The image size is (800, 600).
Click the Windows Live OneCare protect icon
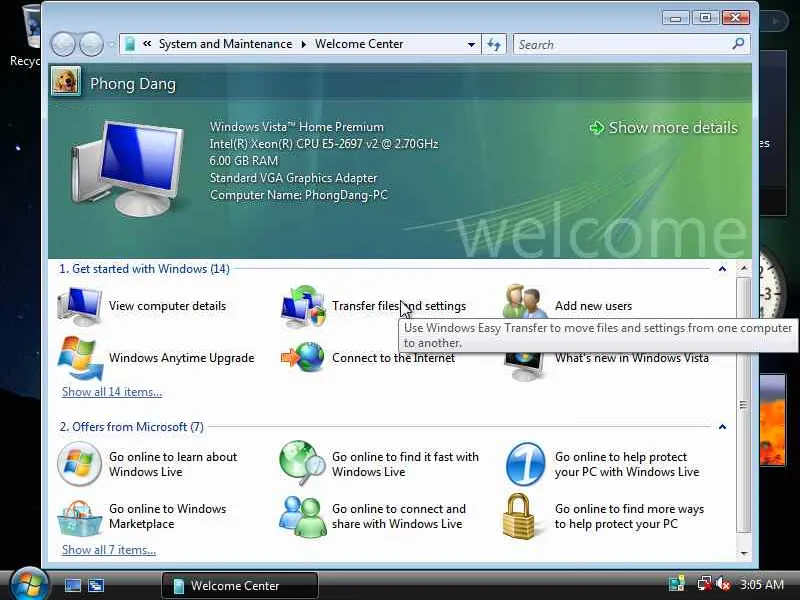tap(526, 464)
